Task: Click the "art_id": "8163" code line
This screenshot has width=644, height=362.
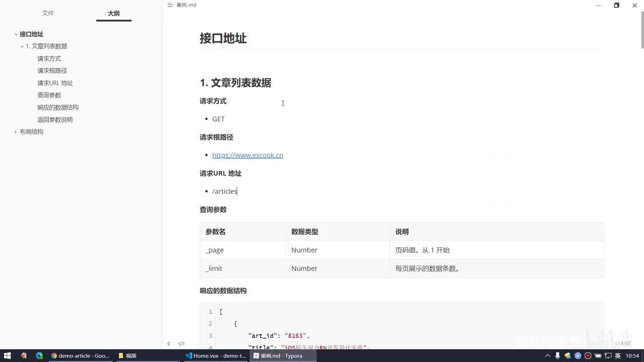Action: coord(278,335)
